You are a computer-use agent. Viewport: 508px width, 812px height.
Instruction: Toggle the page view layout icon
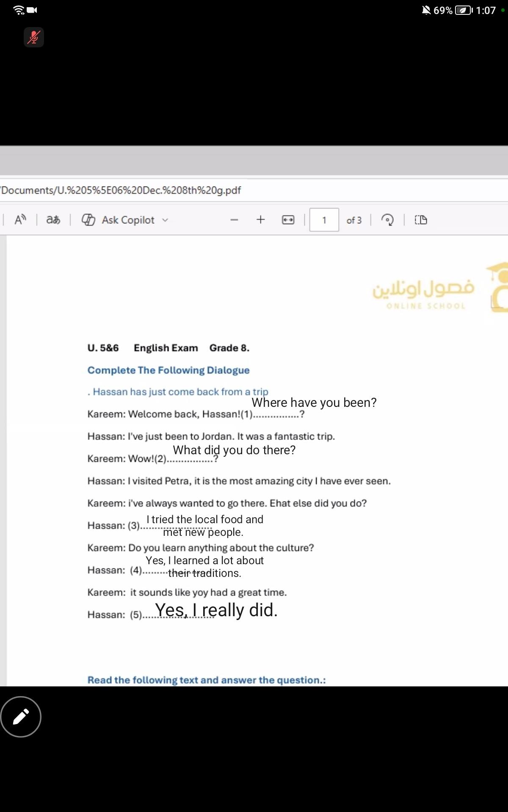point(420,220)
